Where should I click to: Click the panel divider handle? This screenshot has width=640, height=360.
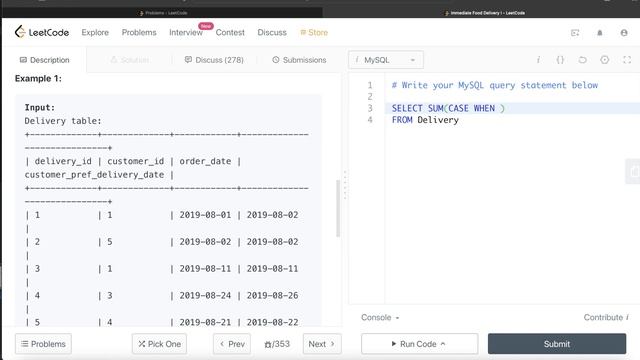[345, 185]
